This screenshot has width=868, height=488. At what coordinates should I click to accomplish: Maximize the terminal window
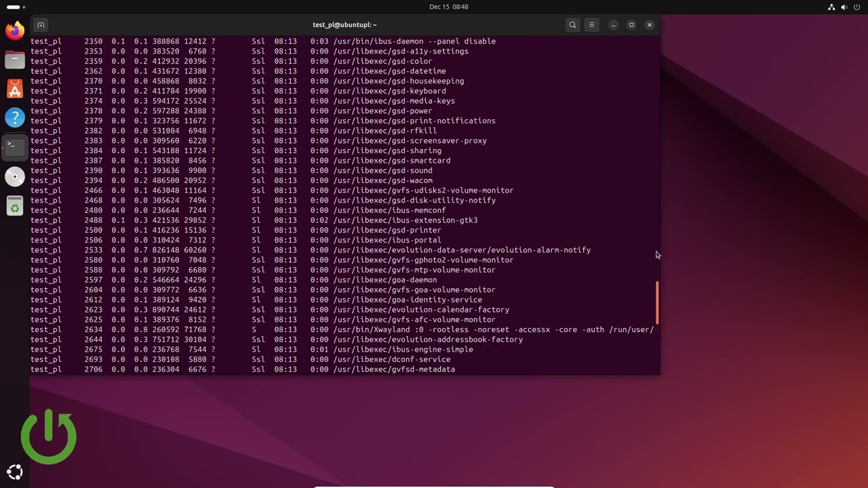point(631,25)
